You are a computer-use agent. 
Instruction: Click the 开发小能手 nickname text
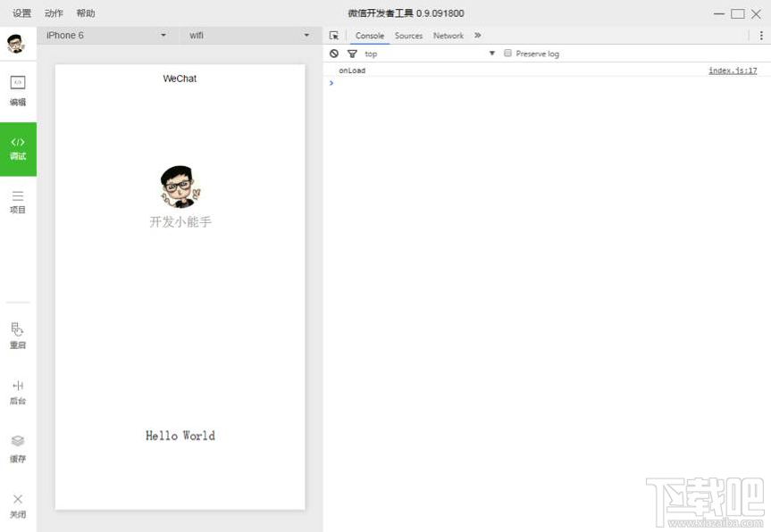pyautogui.click(x=180, y=222)
